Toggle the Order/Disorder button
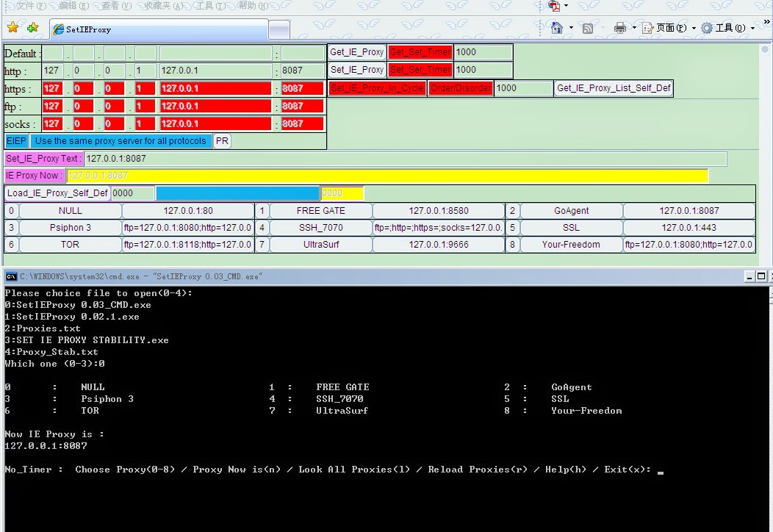Image resolution: width=773 pixels, height=532 pixels. [461, 87]
